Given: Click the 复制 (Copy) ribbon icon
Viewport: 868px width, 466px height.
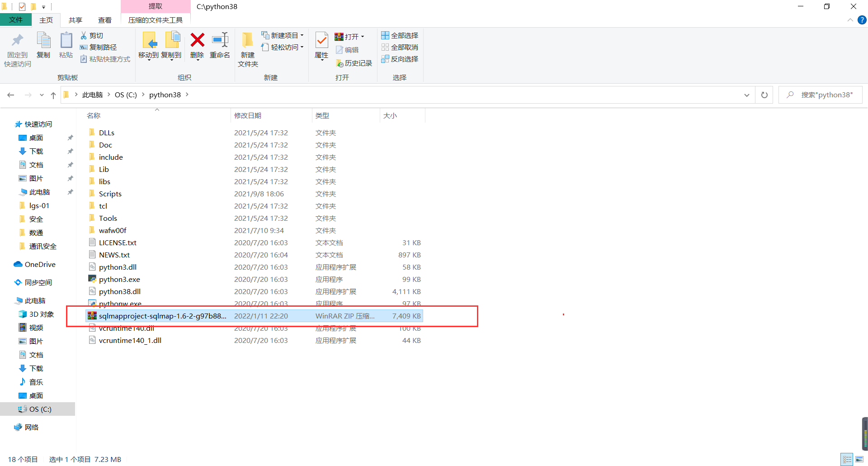Looking at the screenshot, I should (43, 47).
